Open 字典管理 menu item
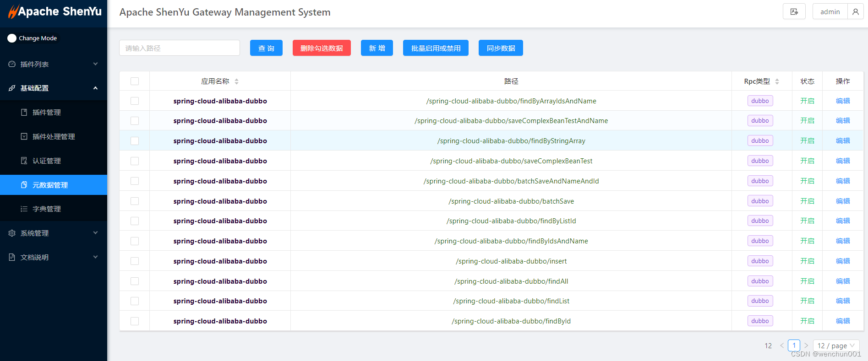 point(54,209)
